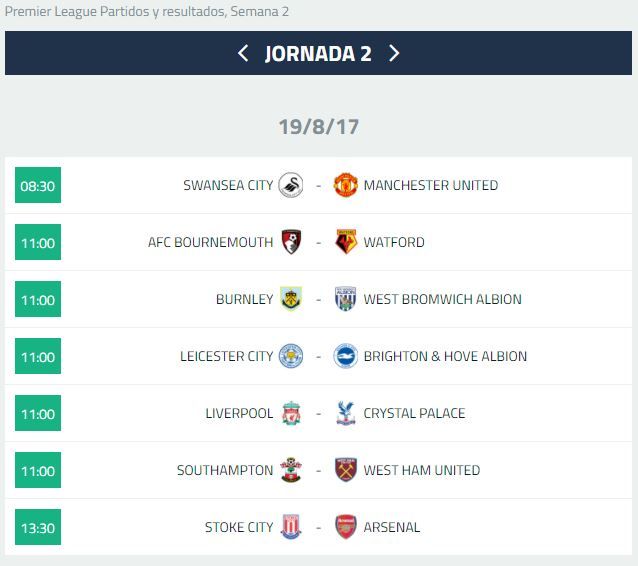Select the Crystal Palace eagle badge
The width and height of the screenshot is (638, 566).
pyautogui.click(x=346, y=413)
